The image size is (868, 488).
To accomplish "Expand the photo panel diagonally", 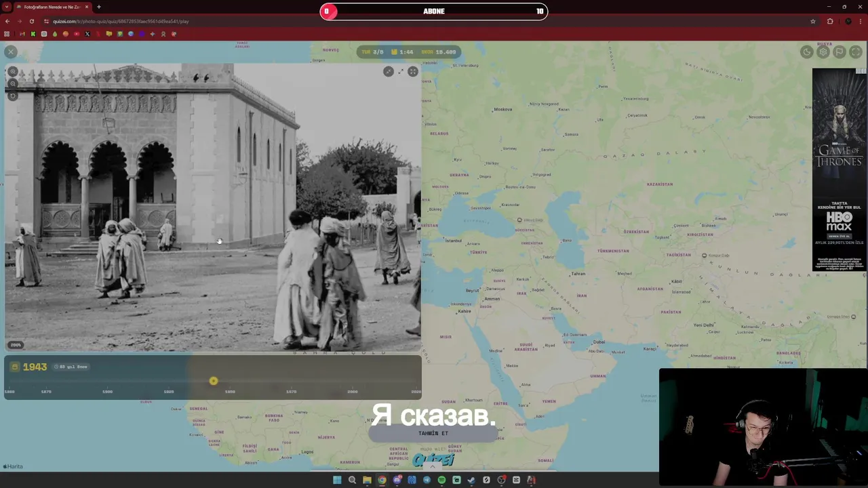I will [x=401, y=72].
